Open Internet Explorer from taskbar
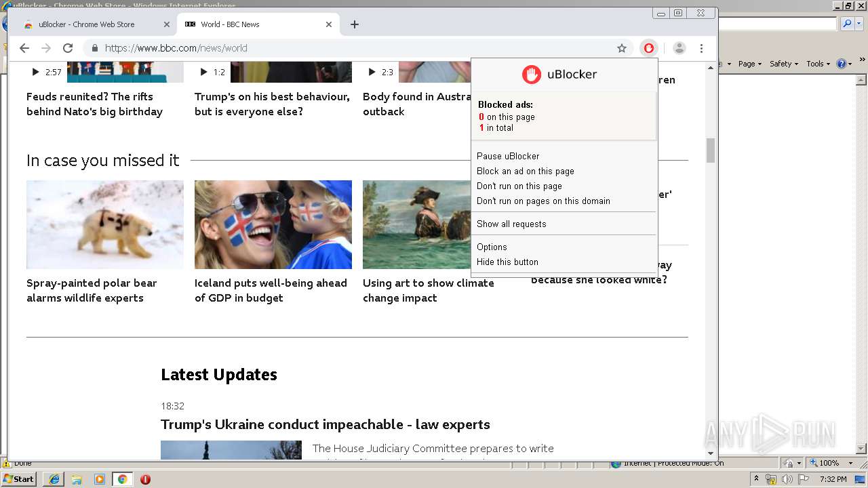The height and width of the screenshot is (488, 868). coord(54,479)
